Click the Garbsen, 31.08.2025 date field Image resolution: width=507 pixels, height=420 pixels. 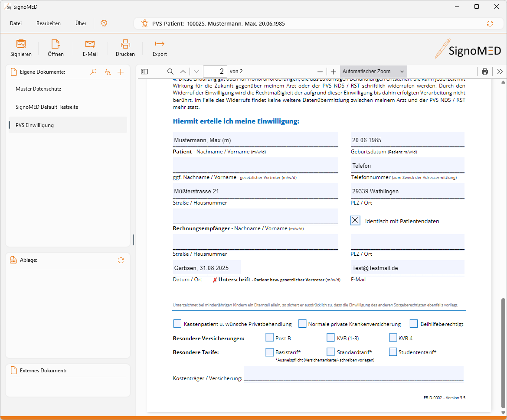coord(207,267)
